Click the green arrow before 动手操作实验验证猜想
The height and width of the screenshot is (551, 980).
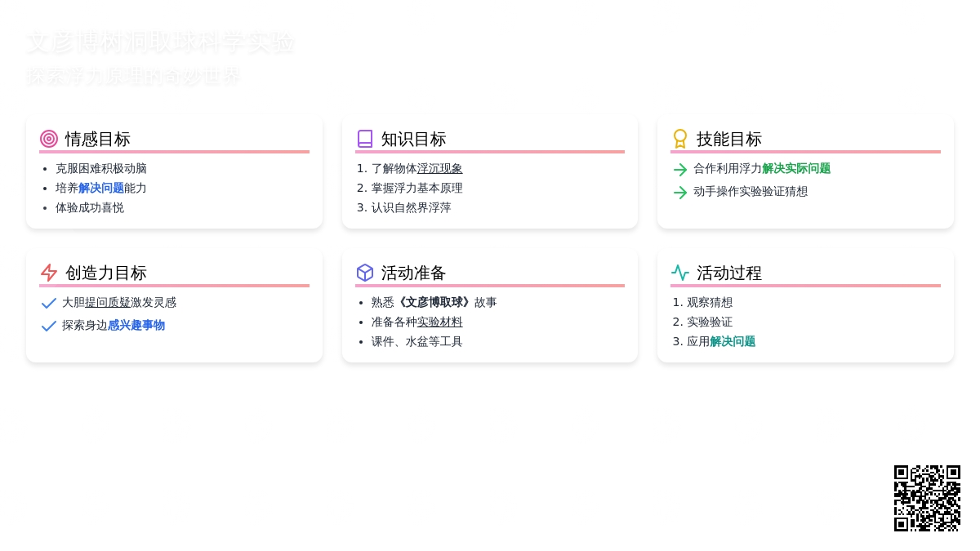(x=680, y=193)
